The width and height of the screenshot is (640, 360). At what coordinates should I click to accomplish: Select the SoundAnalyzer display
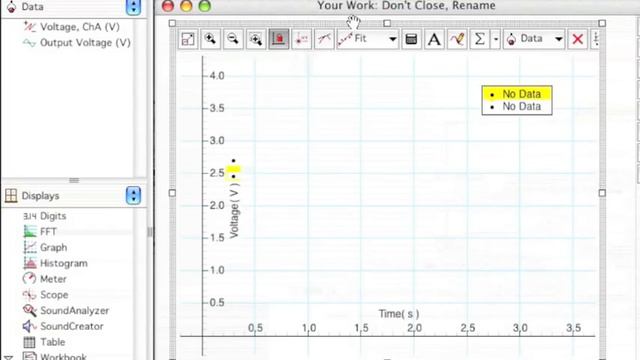point(74,311)
